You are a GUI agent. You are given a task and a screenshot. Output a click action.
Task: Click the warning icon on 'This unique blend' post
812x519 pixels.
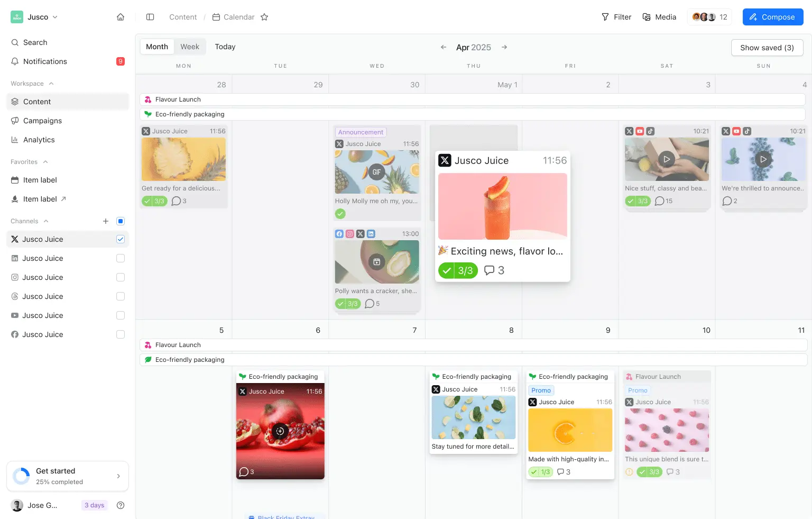(629, 472)
